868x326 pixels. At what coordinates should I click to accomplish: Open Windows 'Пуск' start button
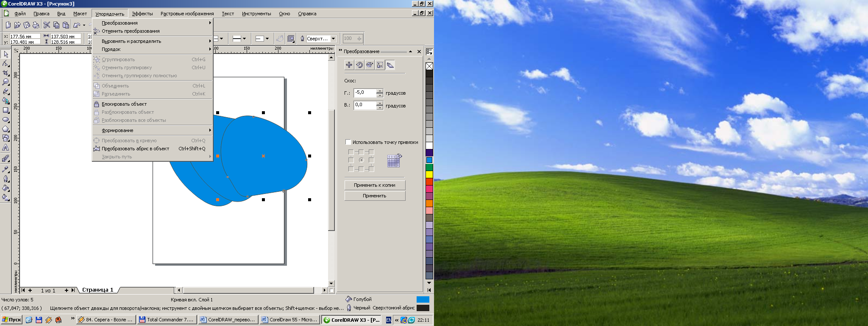11,320
